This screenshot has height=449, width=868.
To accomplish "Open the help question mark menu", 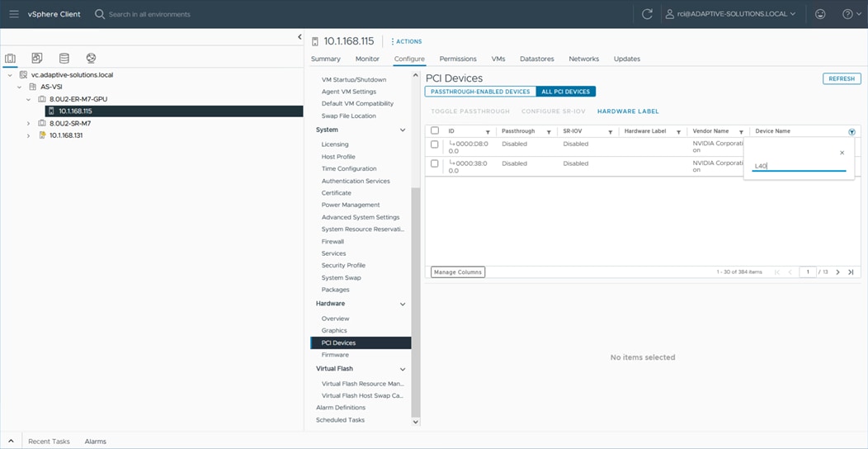I will [849, 14].
